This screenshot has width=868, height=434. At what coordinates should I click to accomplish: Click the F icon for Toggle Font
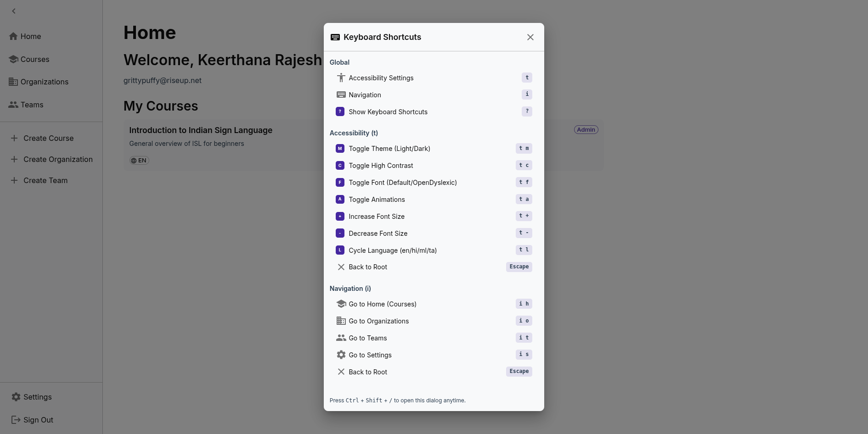340,182
